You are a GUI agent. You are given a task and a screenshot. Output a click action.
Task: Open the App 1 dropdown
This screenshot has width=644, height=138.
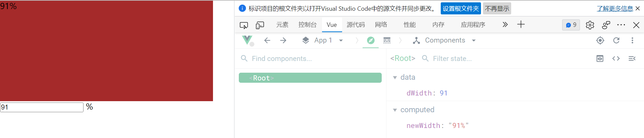323,41
